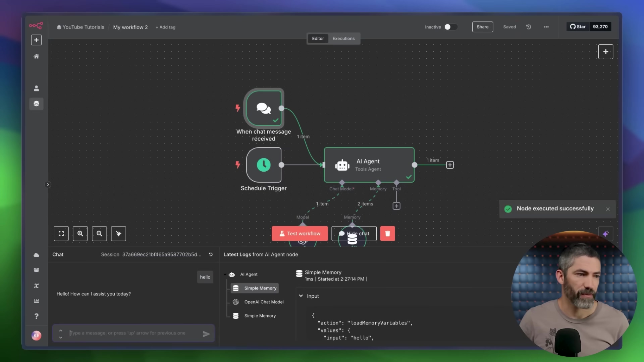Click the Test workflow button

[x=300, y=234]
